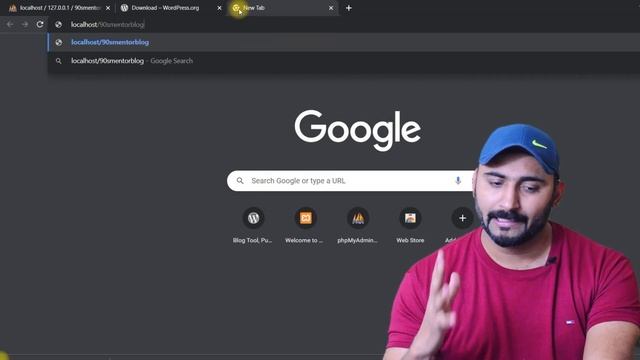Image resolution: width=640 pixels, height=360 pixels.
Task: Choose the localhost/90smentorblog URL suggestion
Action: tap(344, 42)
